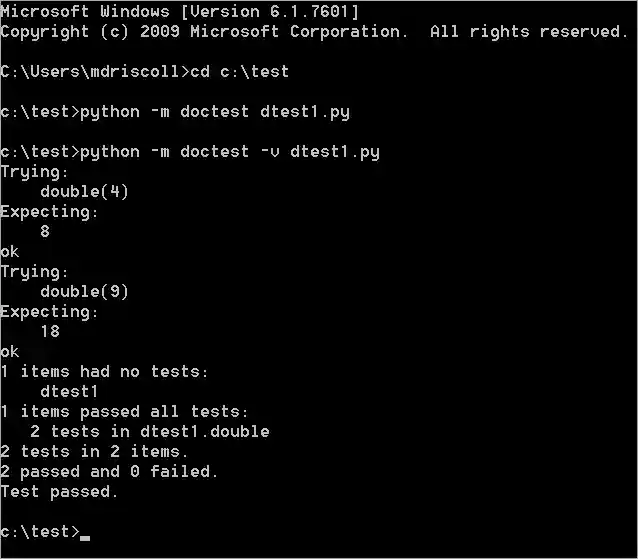
Task: Click the '1 items had no tests' line
Action: [x=105, y=372]
